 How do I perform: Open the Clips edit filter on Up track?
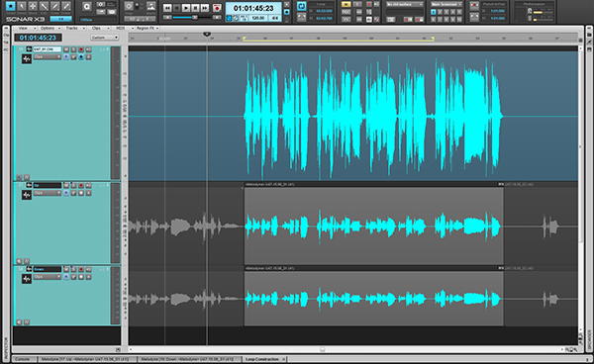48,193
